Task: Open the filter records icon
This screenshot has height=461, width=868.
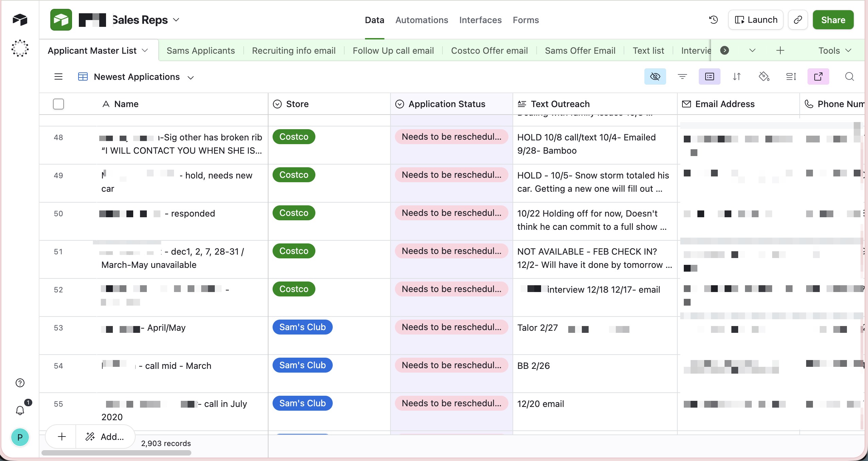Action: [x=682, y=76]
